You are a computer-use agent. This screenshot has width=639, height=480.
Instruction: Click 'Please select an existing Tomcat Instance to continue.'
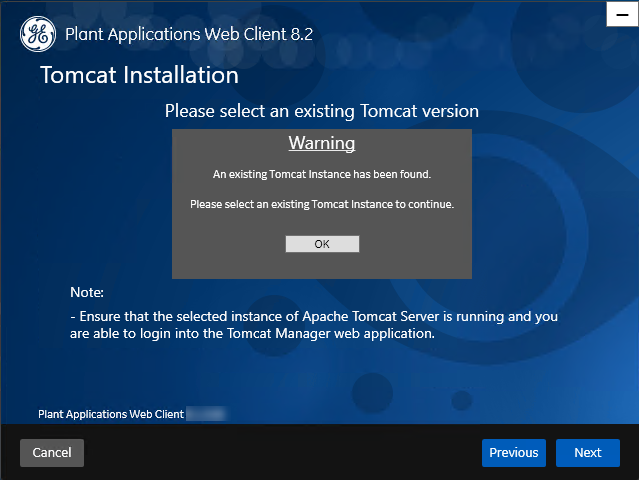coord(322,204)
